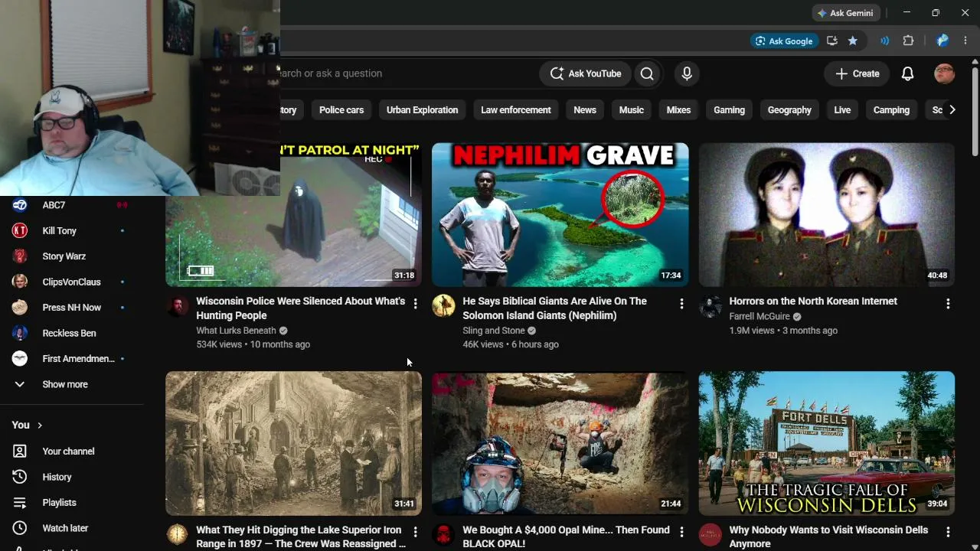The image size is (980, 551).
Task: Select the Gaming filter chip
Action: pos(729,110)
